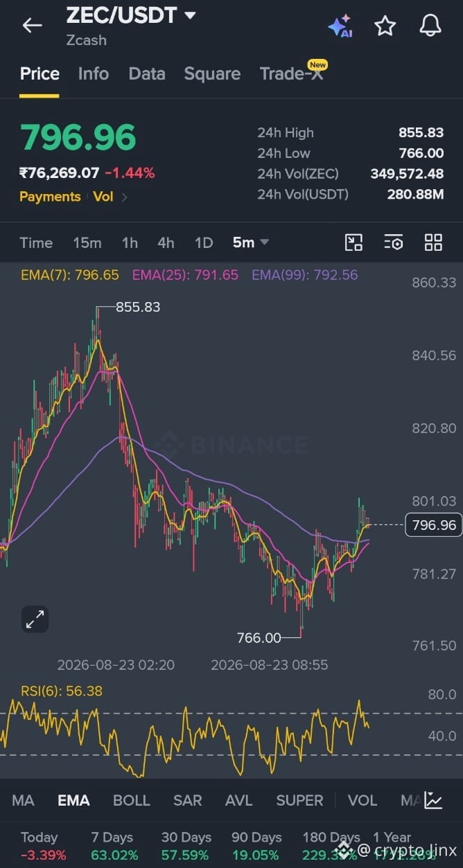The image size is (463, 868).
Task: Tap the 24h Vol(USDT) 280.88M value
Action: [415, 194]
